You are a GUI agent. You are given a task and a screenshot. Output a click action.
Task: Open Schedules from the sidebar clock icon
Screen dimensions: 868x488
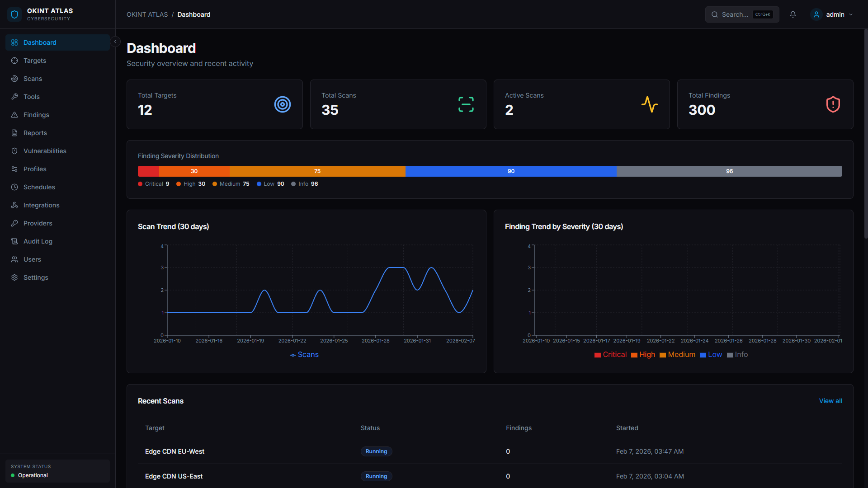(14, 187)
